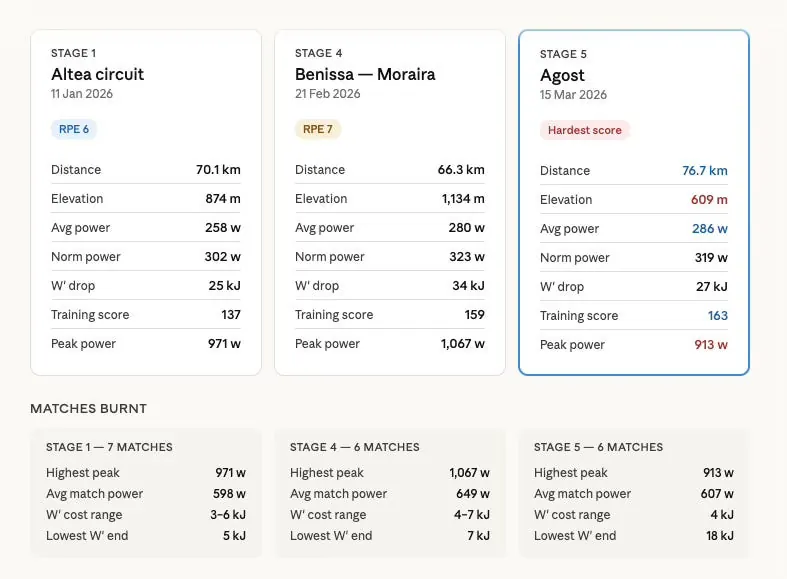Open the Stage 5 — 6 Matches panel

tap(634, 493)
